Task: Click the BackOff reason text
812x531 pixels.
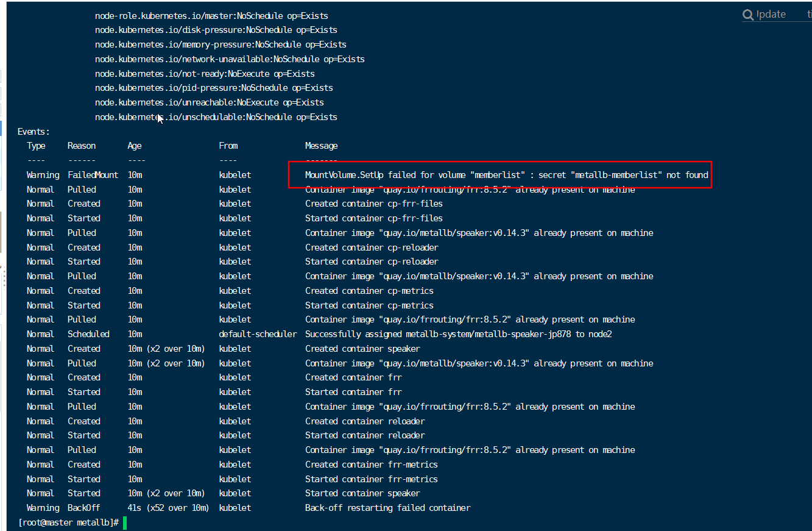Action: point(84,508)
